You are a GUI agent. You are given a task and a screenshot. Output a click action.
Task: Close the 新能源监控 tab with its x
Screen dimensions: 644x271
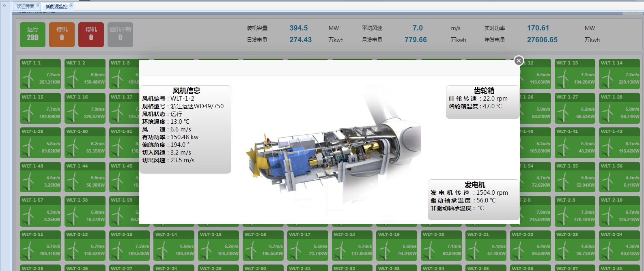71,6
